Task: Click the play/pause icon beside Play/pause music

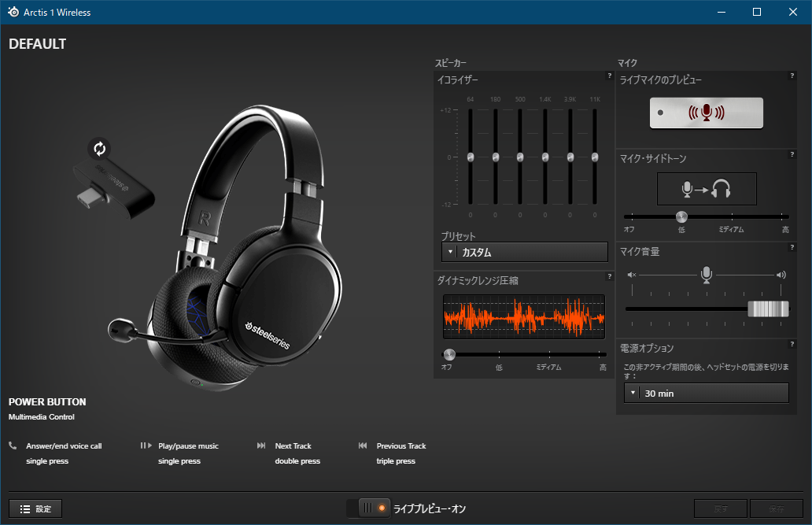Action: tap(146, 446)
